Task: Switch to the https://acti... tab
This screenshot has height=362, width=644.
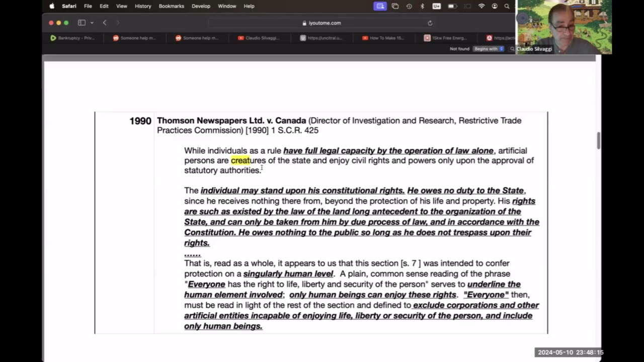Action: pyautogui.click(x=501, y=38)
